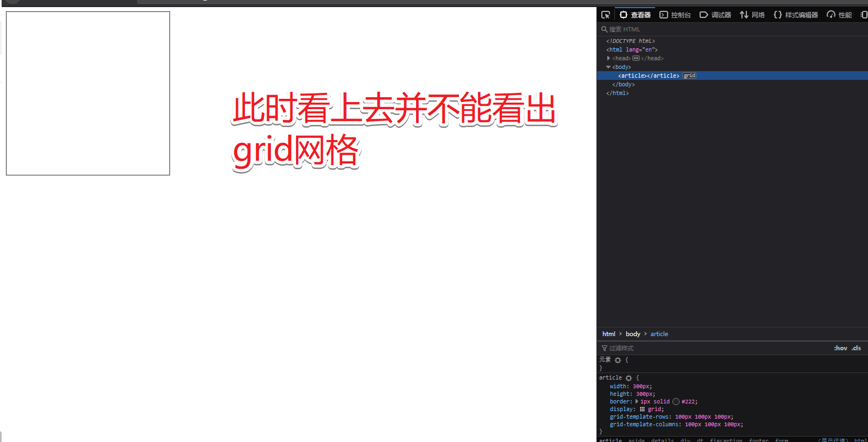This screenshot has width=868, height=442.
Task: Click the 搜索 HTML search field
Action: point(732,29)
